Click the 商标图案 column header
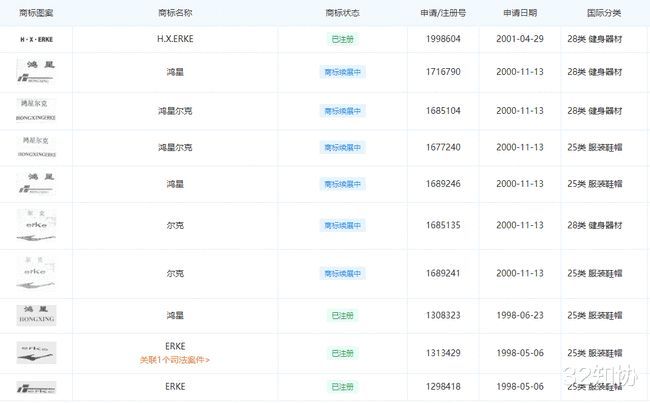Image resolution: width=650 pixels, height=403 pixels. 36,13
